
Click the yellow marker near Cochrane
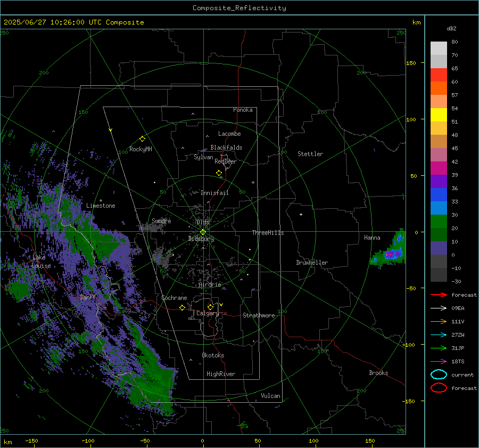[183, 307]
